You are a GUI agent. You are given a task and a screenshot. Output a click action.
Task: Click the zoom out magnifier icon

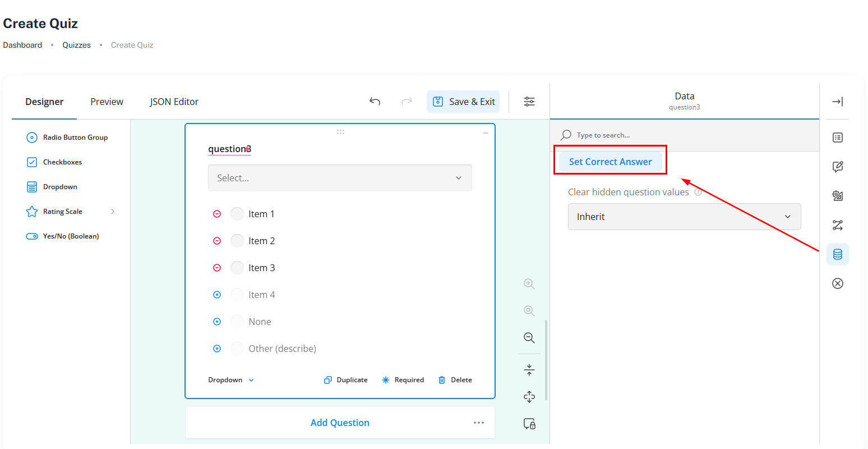pyautogui.click(x=529, y=338)
